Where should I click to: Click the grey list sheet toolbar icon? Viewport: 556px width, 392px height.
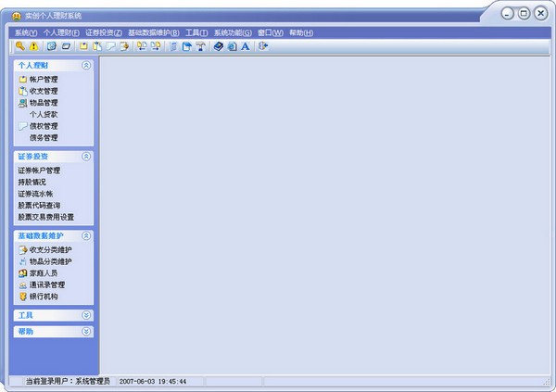tap(173, 46)
